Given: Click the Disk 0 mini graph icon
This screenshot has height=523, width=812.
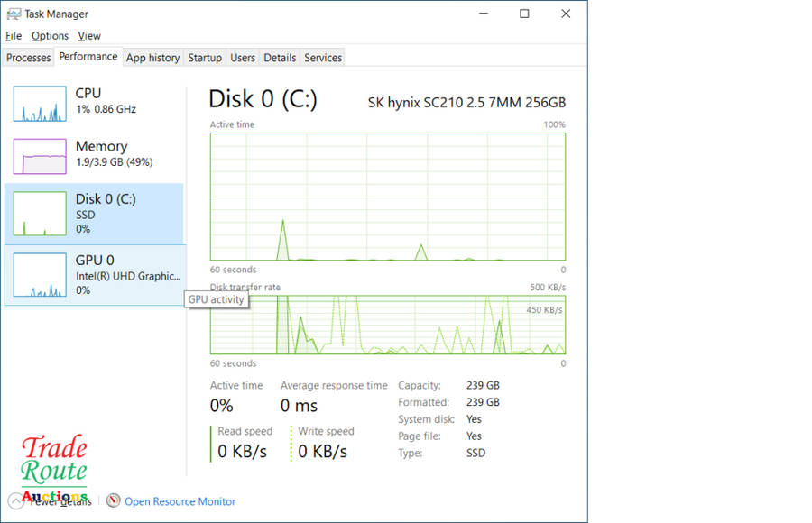Looking at the screenshot, I should [40, 214].
